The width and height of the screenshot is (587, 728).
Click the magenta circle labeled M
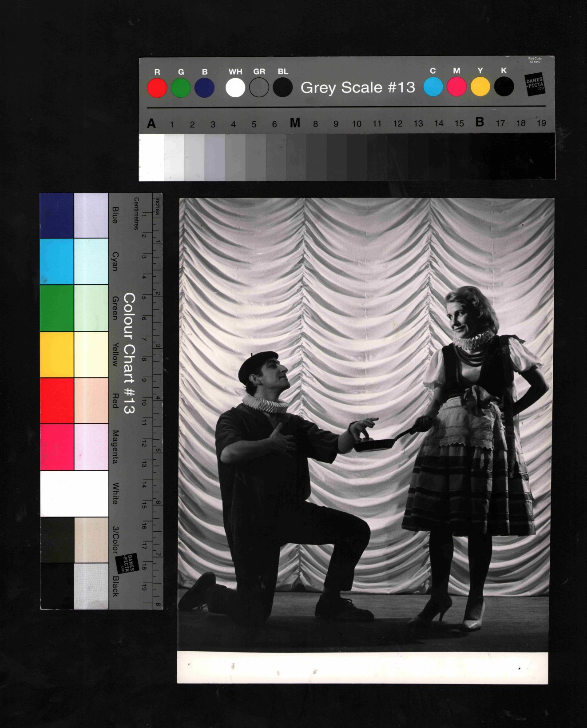456,87
